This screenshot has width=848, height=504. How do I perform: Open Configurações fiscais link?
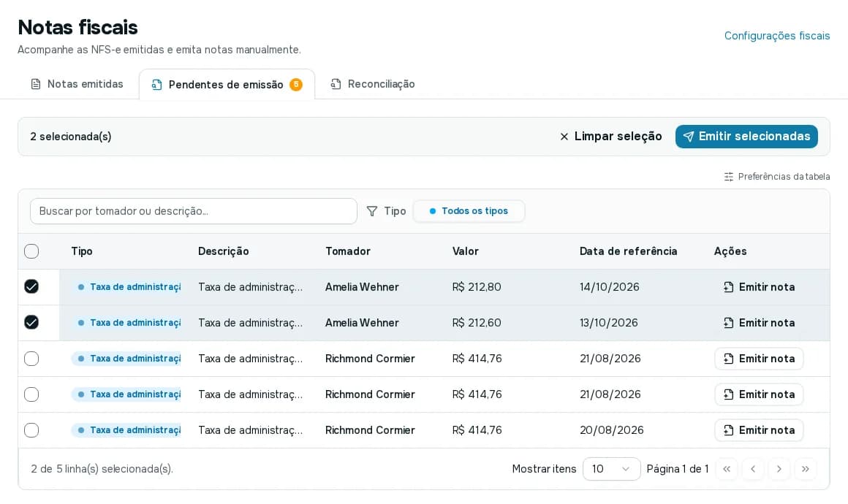[x=776, y=36]
